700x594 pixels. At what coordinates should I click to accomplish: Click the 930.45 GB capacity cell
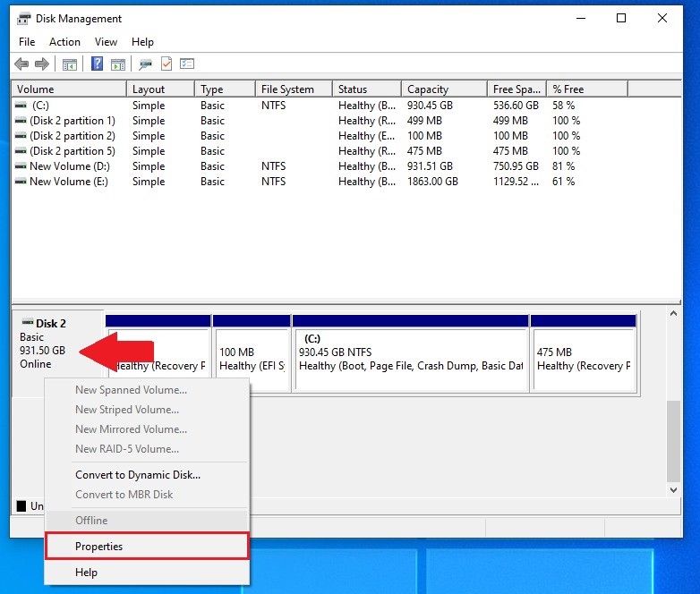pyautogui.click(x=430, y=106)
